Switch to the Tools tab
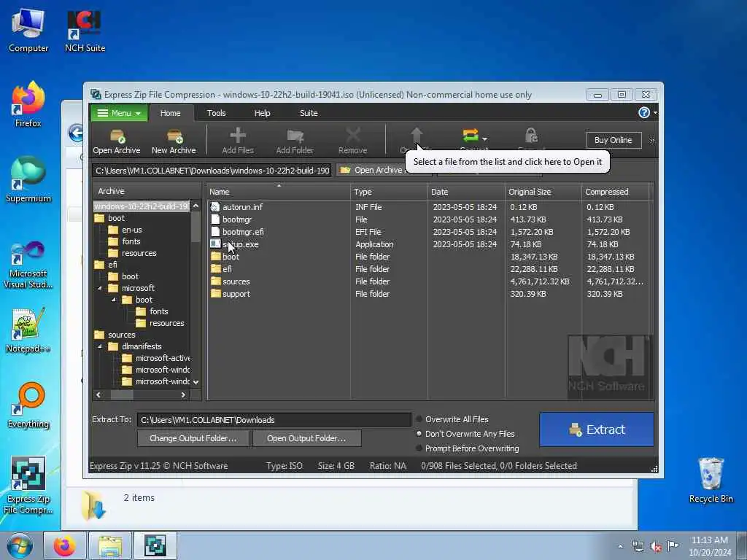Viewport: 747px width, 560px height. 216,113
